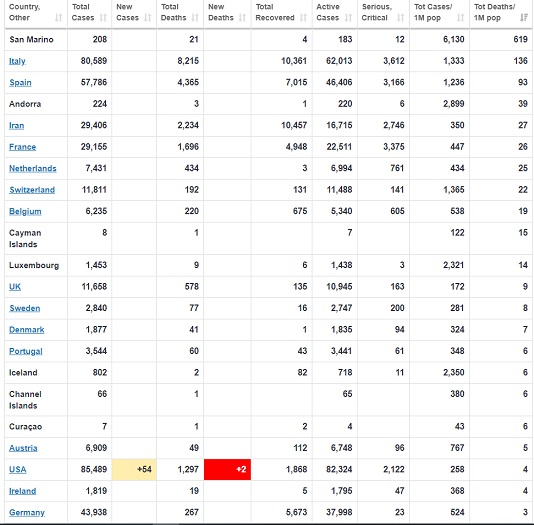Open the Germany country link

coord(27,512)
